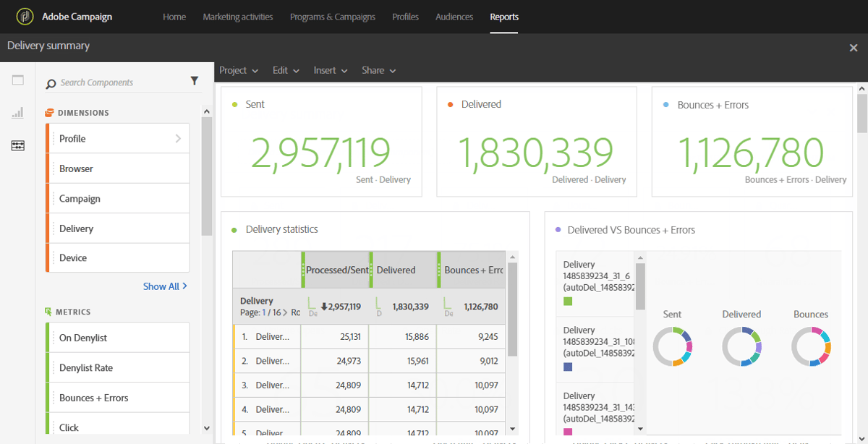Click the Show All link under Dimensions
Image resolution: width=868 pixels, height=444 pixels.
(x=165, y=286)
